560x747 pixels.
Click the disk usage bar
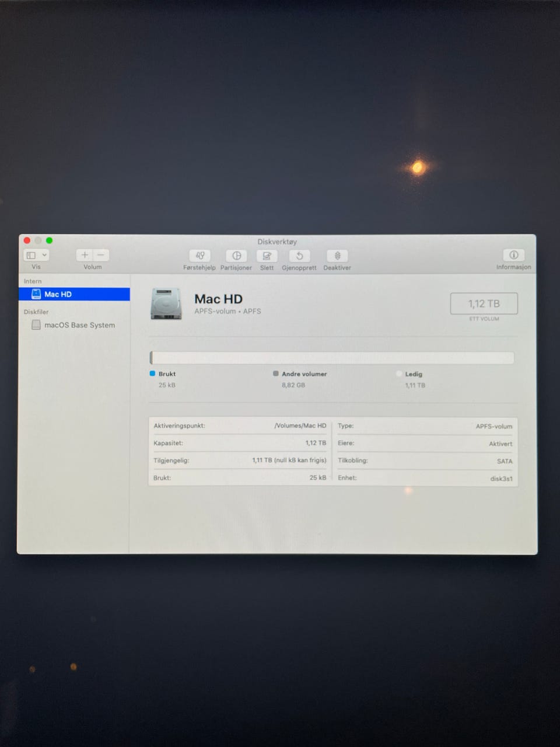point(332,358)
